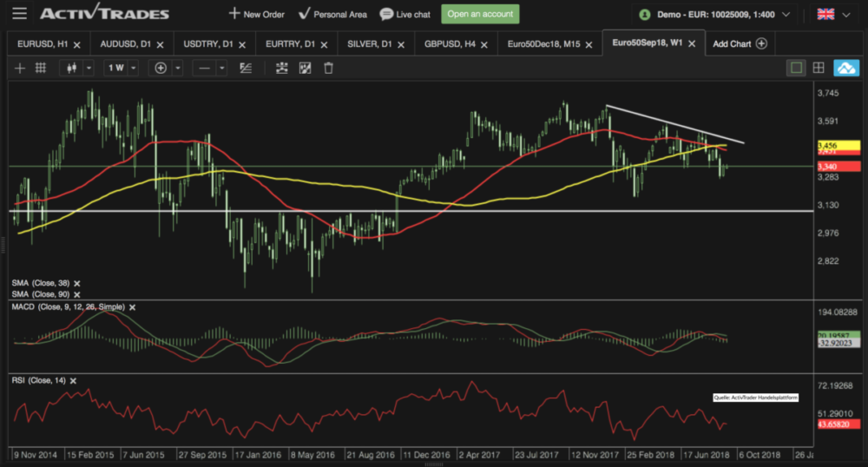Viewport: 868px width, 467px height.
Task: Open the hamburger main menu
Action: point(19,13)
